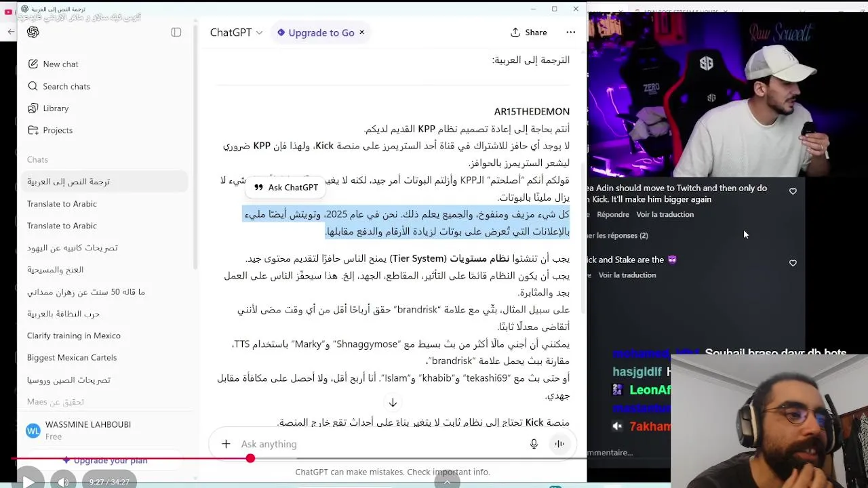
Task: Open chat 'العنج والمسيحية'
Action: pyautogui.click(x=55, y=270)
